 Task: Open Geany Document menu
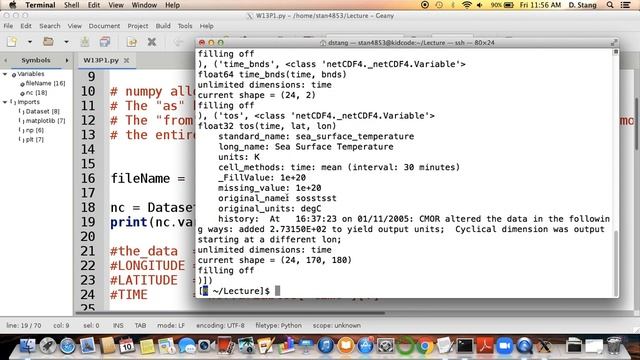click(104, 26)
